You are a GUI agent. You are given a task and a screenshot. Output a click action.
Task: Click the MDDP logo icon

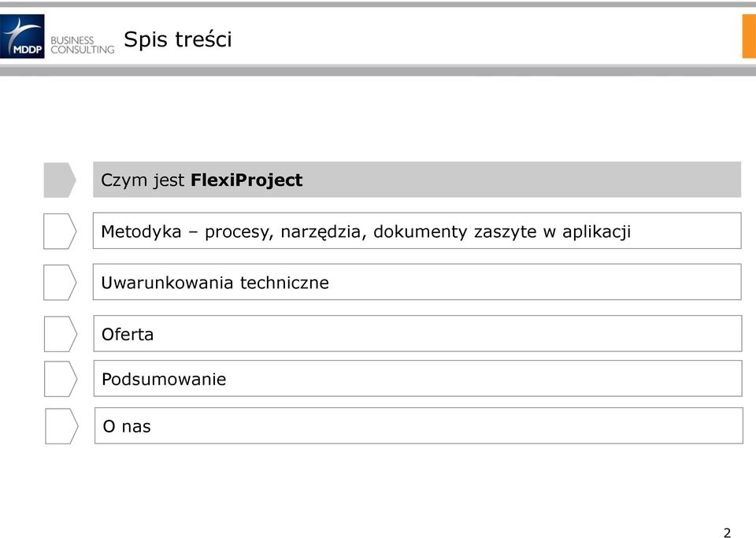22,36
